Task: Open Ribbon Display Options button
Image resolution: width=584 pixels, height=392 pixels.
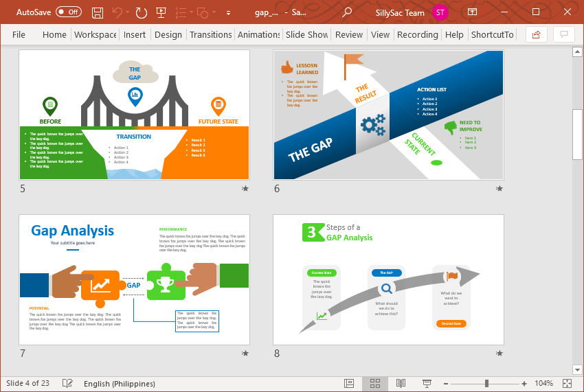Action: click(x=472, y=12)
